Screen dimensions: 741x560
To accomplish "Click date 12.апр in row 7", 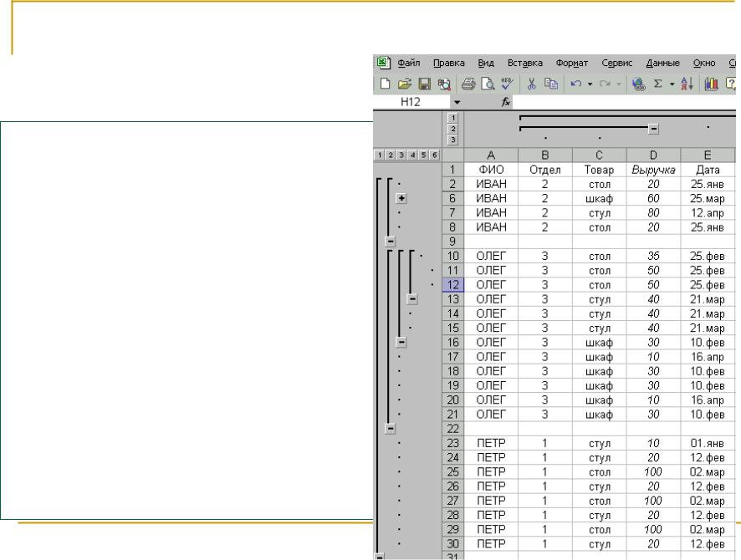I will tap(708, 213).
